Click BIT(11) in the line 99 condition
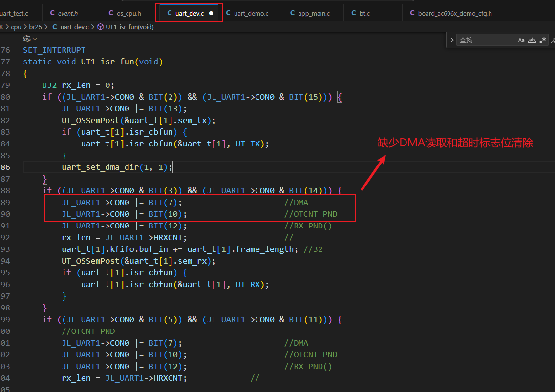This screenshot has height=392, width=555. [305, 319]
